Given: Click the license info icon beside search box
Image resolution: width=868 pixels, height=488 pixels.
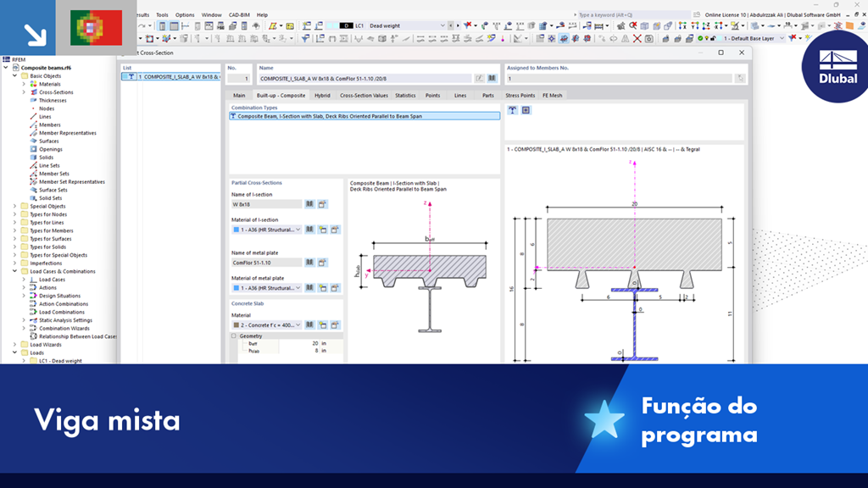Looking at the screenshot, I should [x=697, y=15].
